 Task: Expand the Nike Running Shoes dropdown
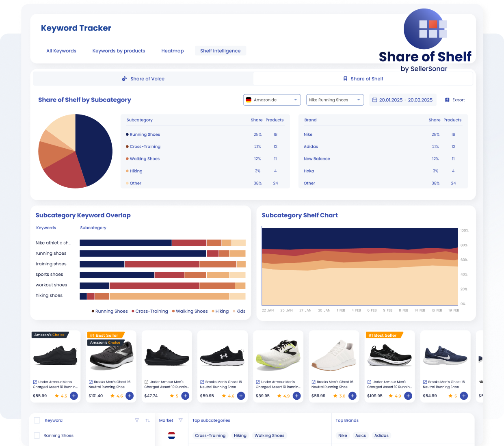[x=335, y=100]
